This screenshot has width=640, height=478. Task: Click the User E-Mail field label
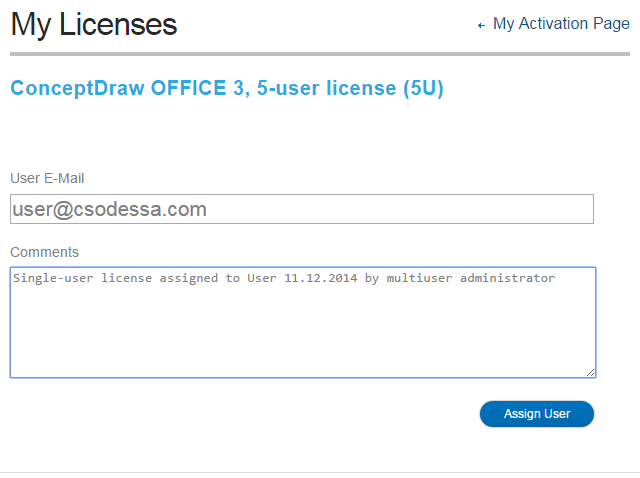pyautogui.click(x=47, y=178)
